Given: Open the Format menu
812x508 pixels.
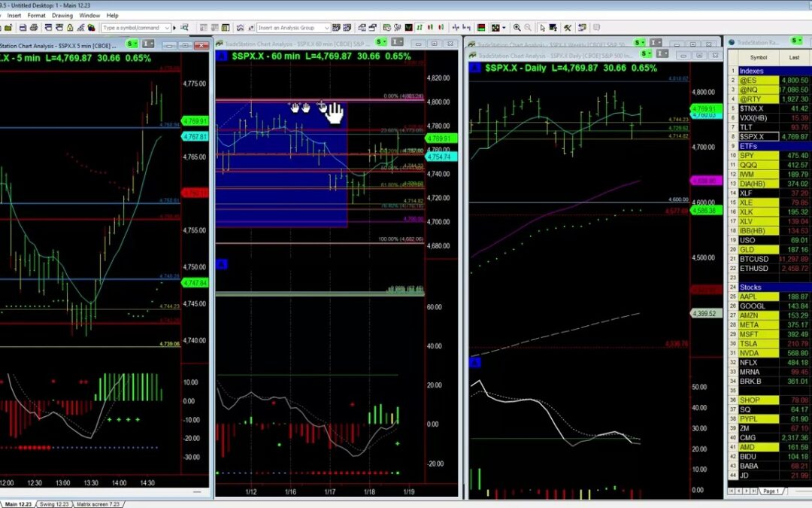Looking at the screenshot, I should (36, 16).
